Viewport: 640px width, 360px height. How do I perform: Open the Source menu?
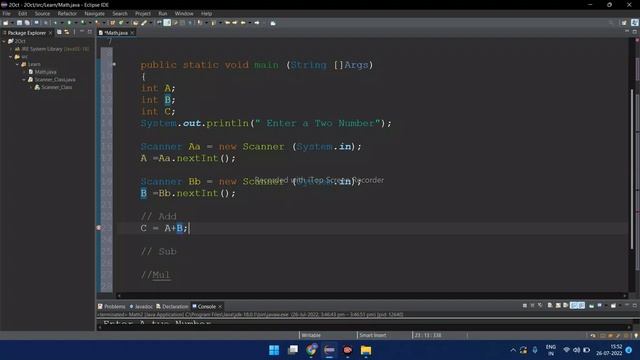42,13
